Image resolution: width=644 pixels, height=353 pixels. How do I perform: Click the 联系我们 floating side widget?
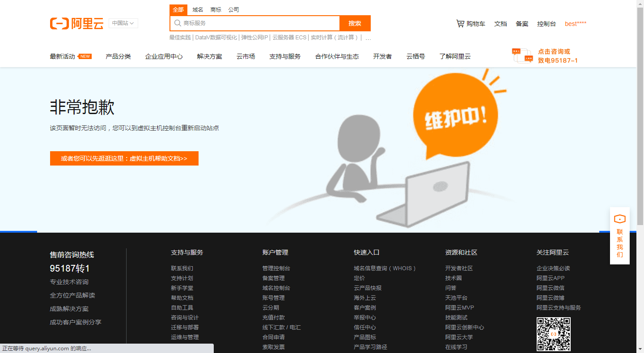coord(620,236)
